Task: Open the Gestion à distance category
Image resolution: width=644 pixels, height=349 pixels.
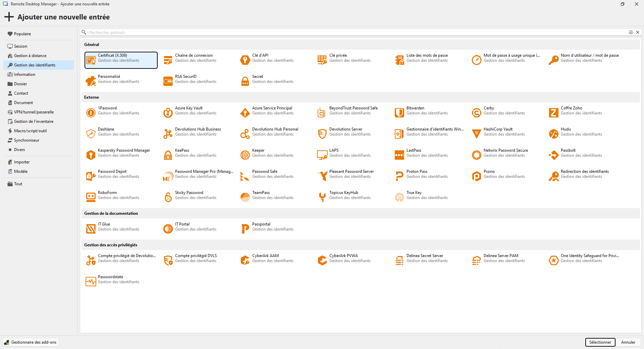Action: click(x=39, y=56)
